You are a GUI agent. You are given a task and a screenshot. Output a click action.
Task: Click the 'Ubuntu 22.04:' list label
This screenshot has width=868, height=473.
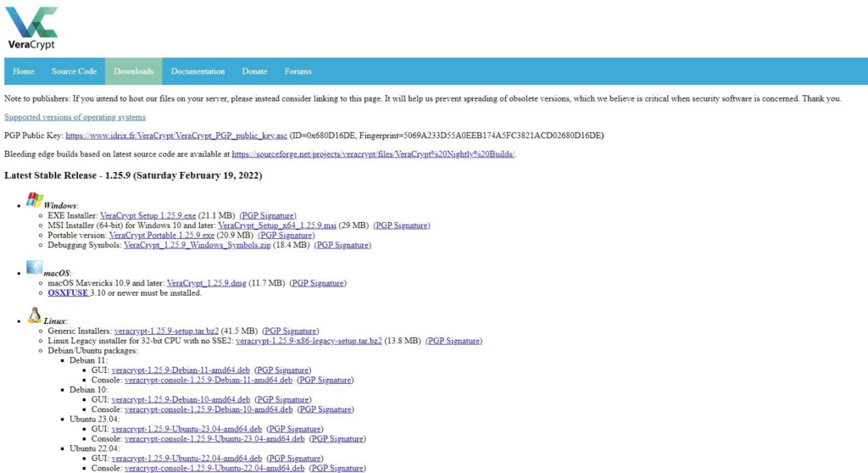click(x=94, y=448)
